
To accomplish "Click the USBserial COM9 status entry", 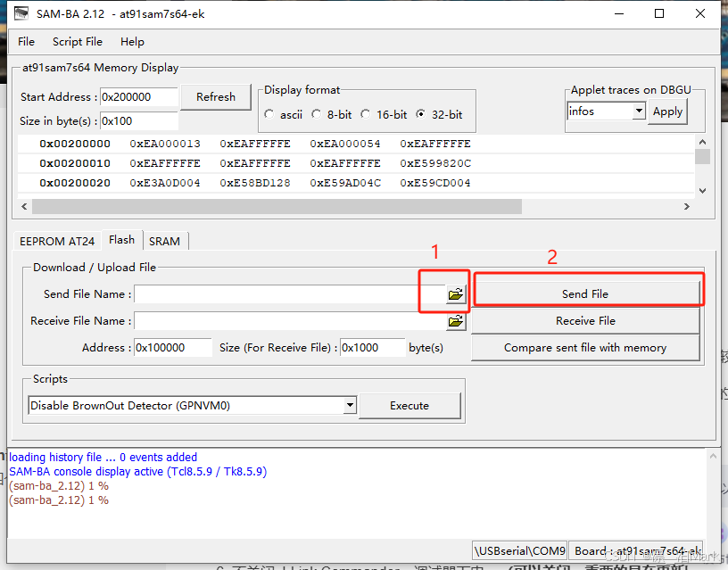I will tap(519, 551).
